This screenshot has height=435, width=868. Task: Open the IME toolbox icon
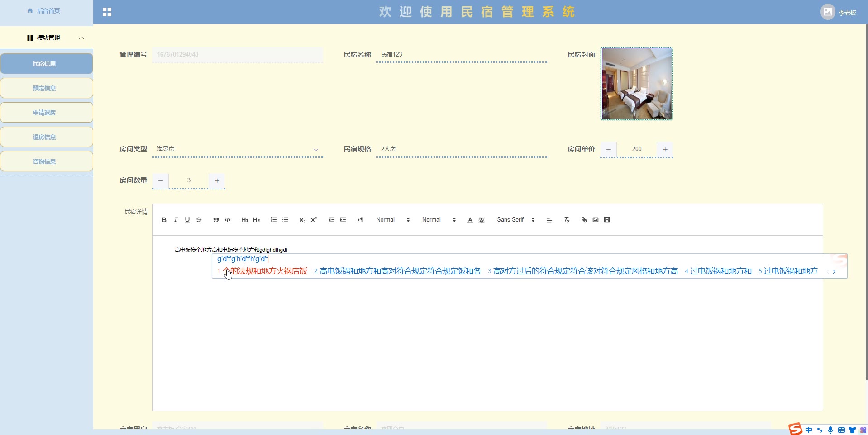863,430
